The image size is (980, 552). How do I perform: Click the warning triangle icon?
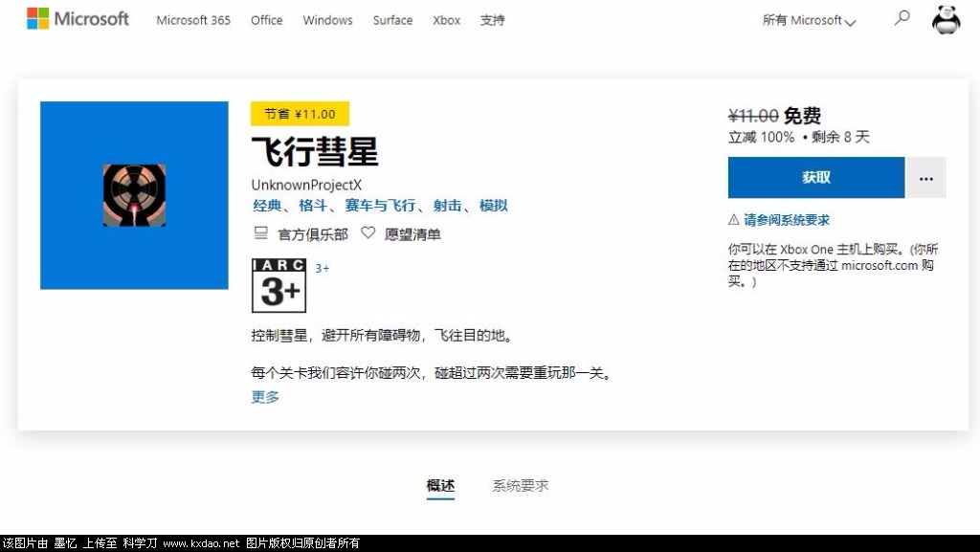coord(734,219)
